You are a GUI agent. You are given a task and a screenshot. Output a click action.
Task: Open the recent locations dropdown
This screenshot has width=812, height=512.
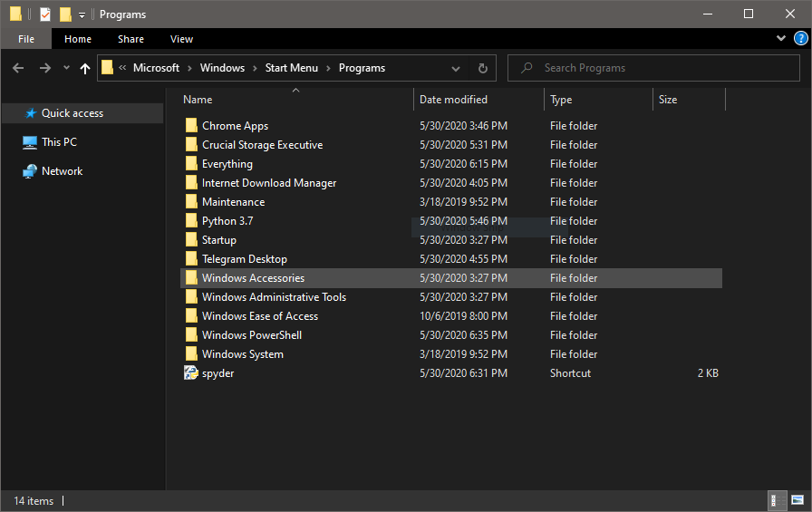point(66,68)
